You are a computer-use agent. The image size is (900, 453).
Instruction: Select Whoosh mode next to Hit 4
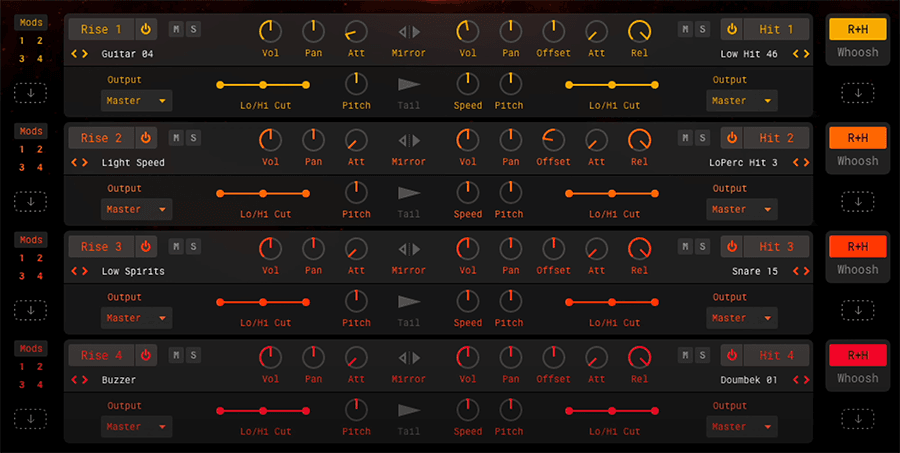[858, 378]
